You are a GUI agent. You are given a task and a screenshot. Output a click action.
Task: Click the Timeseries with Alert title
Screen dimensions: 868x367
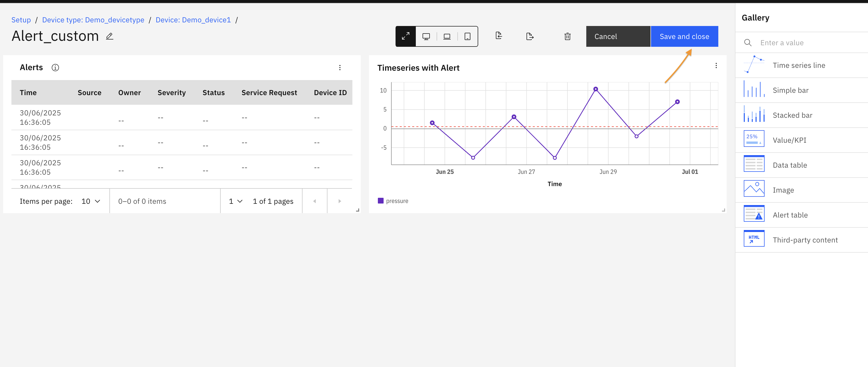click(x=418, y=68)
